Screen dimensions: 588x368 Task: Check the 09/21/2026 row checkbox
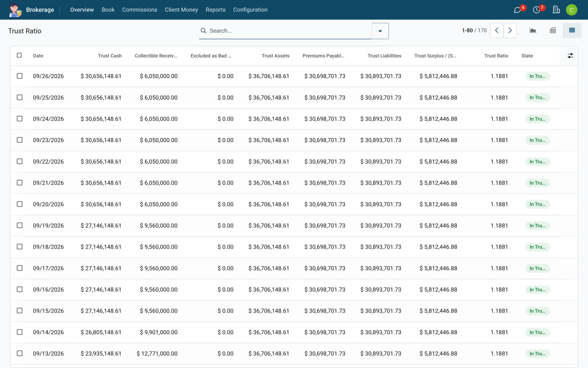[20, 182]
